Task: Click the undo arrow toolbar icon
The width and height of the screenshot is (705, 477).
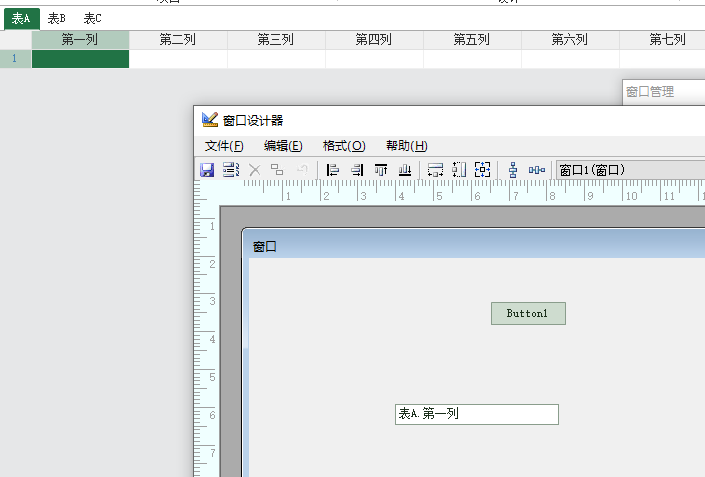Action: tap(302, 170)
